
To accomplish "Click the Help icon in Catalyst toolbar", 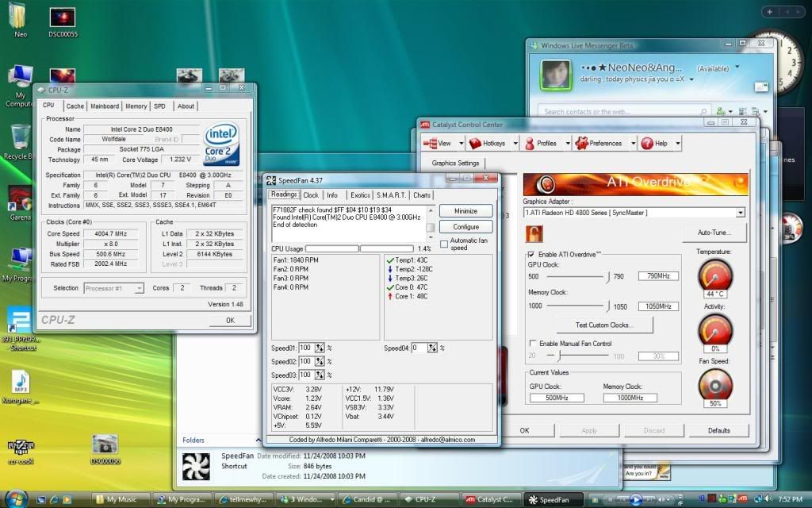I will point(655,143).
